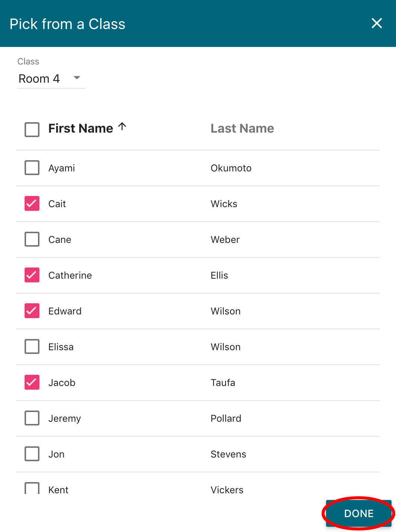Select Jon Stevens from the list
Screen dimensions: 396x532
[32, 454]
